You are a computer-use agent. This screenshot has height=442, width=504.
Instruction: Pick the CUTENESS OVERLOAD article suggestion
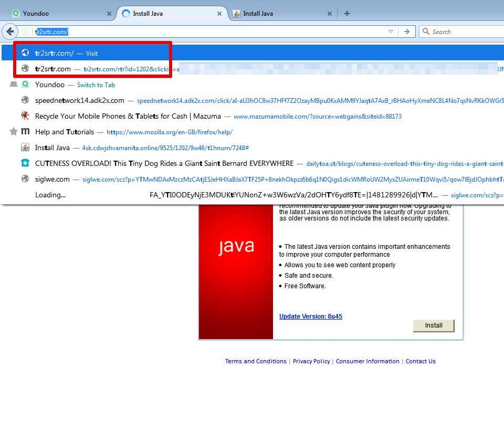click(x=164, y=163)
